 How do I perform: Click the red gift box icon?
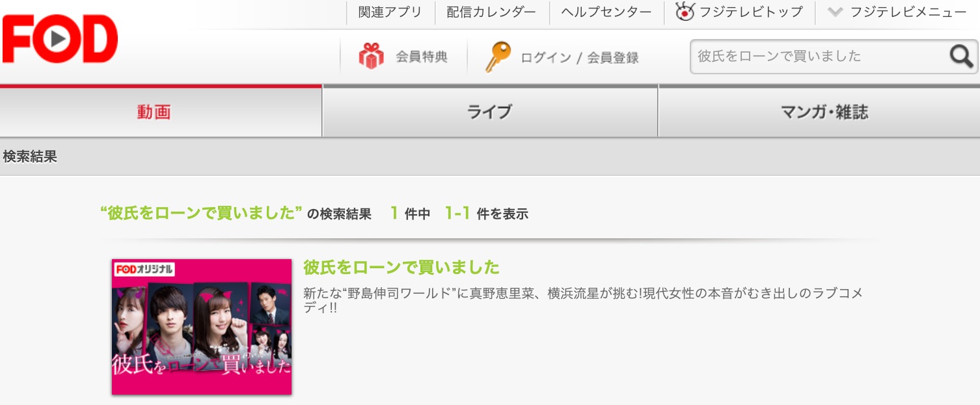(x=371, y=56)
